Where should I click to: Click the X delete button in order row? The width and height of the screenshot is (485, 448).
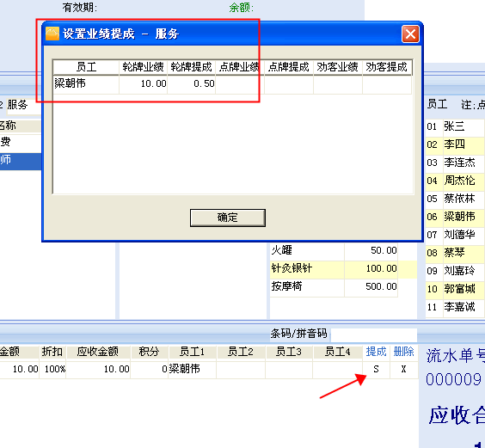403,369
